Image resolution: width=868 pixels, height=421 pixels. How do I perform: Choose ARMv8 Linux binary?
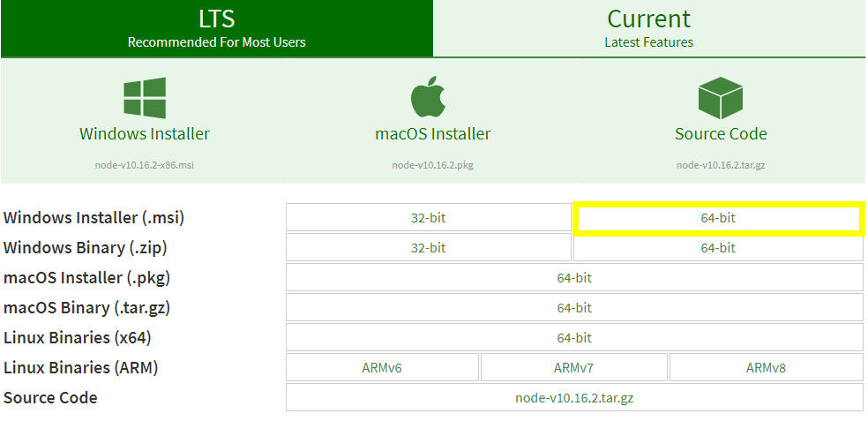pos(767,367)
